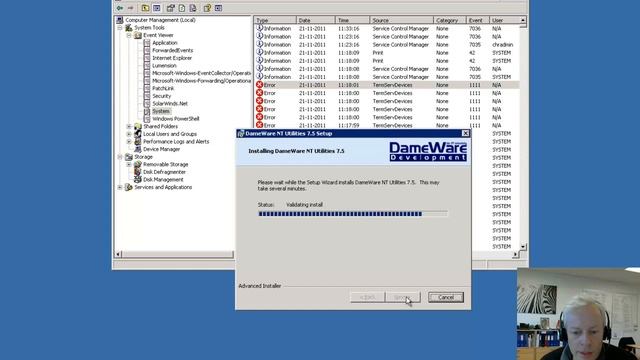This screenshot has width=640, height=360.
Task: Click the "Advanced Installer" label
Action: [x=260, y=286]
